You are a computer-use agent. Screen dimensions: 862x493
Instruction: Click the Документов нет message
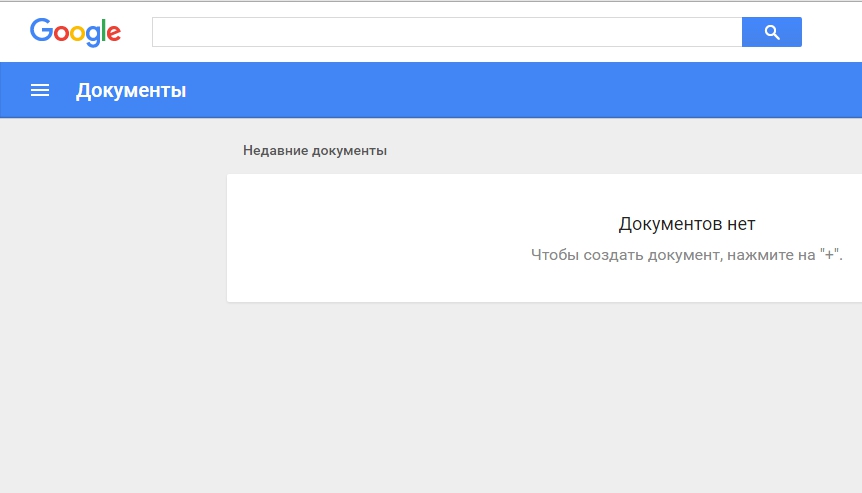coord(687,224)
